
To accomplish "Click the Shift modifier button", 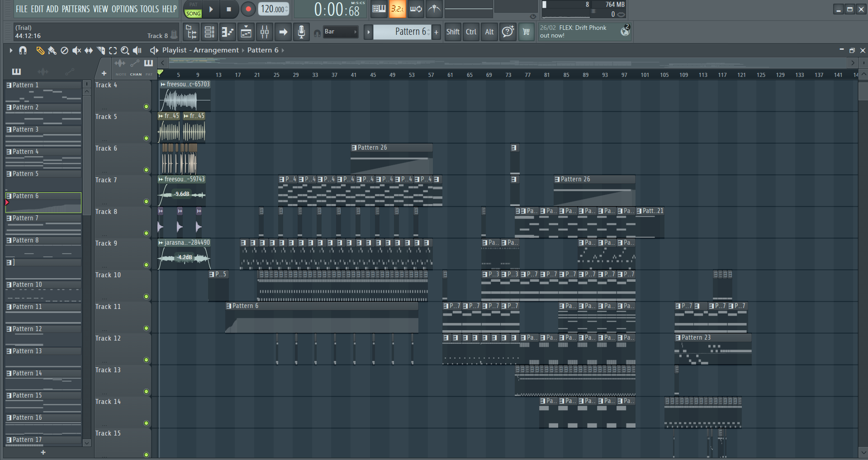I will point(453,32).
